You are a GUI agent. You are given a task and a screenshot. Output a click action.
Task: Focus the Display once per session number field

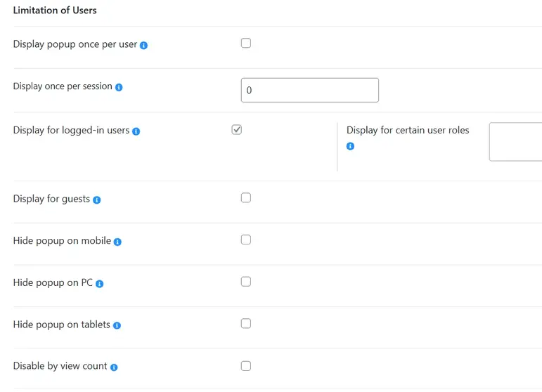pyautogui.click(x=309, y=90)
